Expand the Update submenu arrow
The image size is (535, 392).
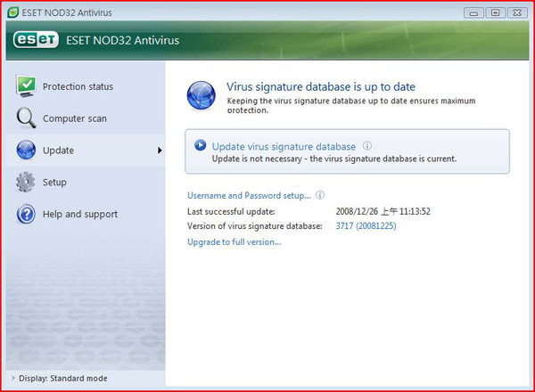(x=160, y=151)
